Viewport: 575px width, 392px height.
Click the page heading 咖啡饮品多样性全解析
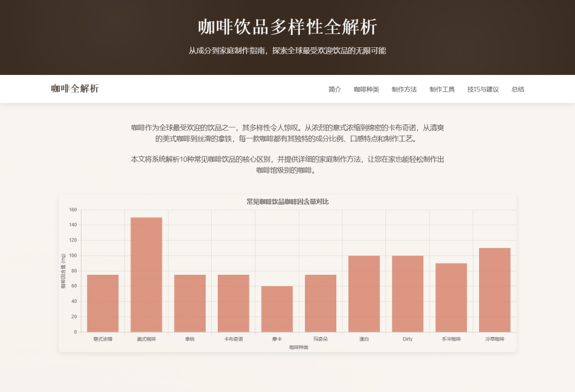point(287,27)
